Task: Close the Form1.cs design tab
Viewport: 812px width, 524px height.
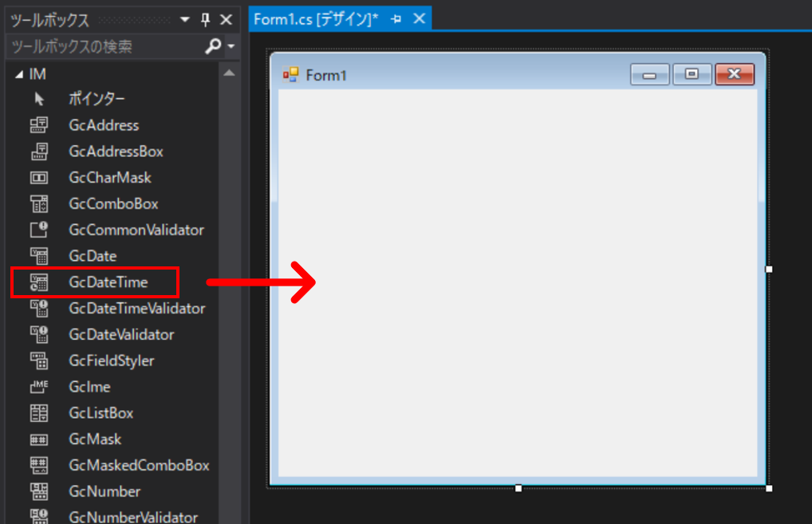Action: pyautogui.click(x=420, y=18)
